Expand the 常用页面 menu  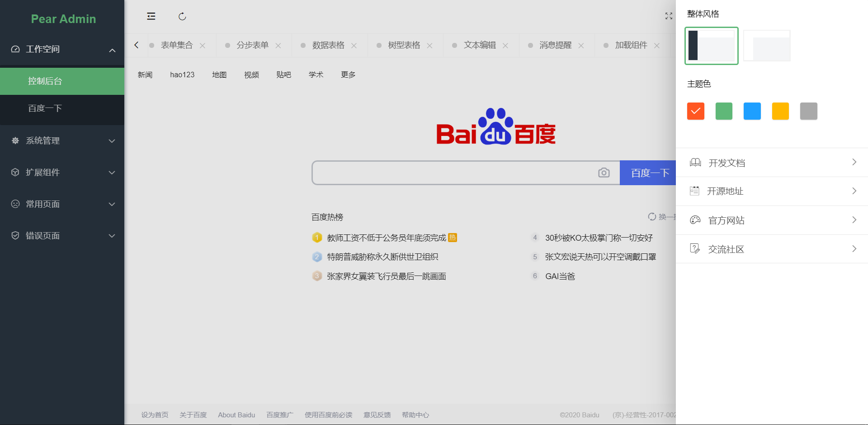[112, 204]
